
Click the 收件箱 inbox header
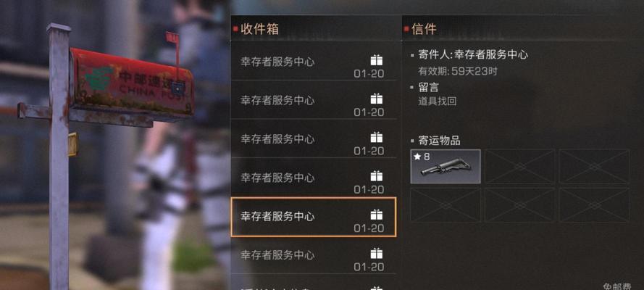click(259, 29)
